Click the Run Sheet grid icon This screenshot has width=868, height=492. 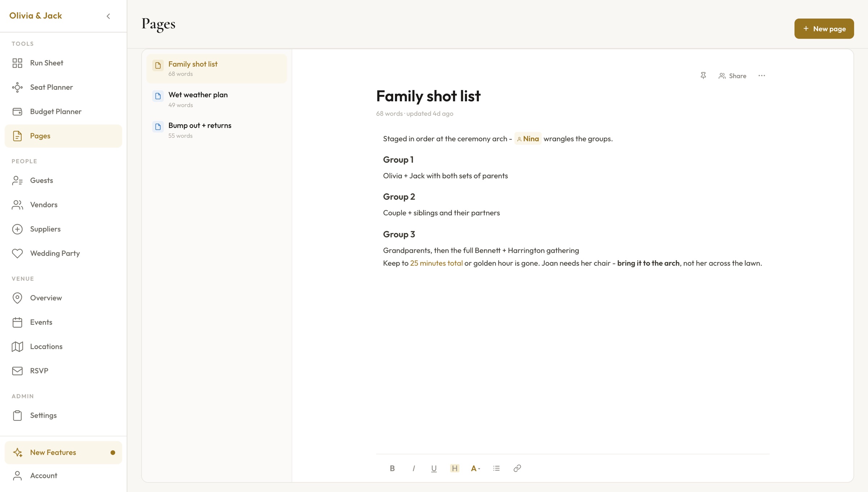click(x=17, y=63)
